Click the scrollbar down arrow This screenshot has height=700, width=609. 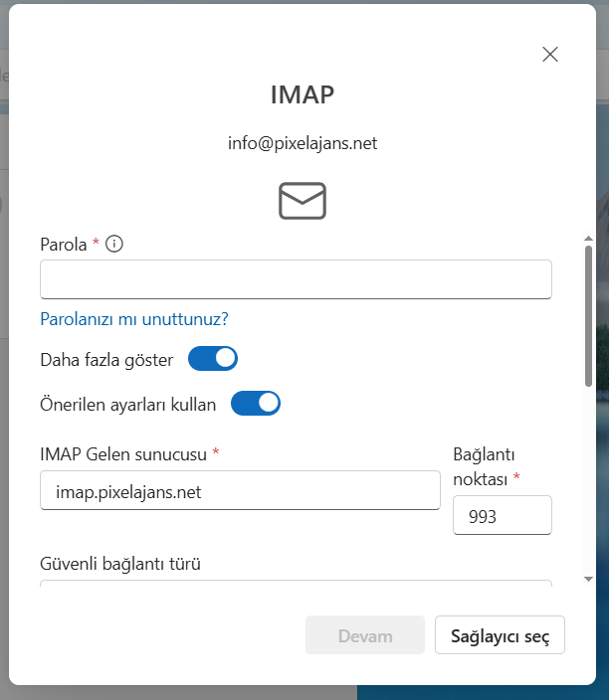point(588,579)
